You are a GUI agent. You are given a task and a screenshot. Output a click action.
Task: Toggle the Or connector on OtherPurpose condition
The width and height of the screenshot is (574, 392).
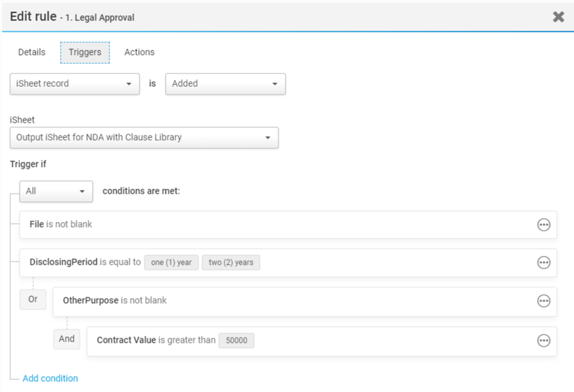tap(32, 299)
